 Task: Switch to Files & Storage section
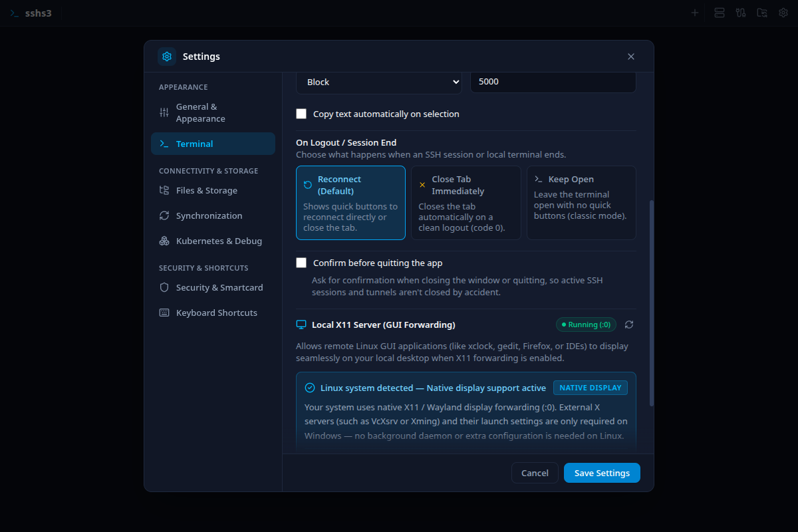click(213, 190)
